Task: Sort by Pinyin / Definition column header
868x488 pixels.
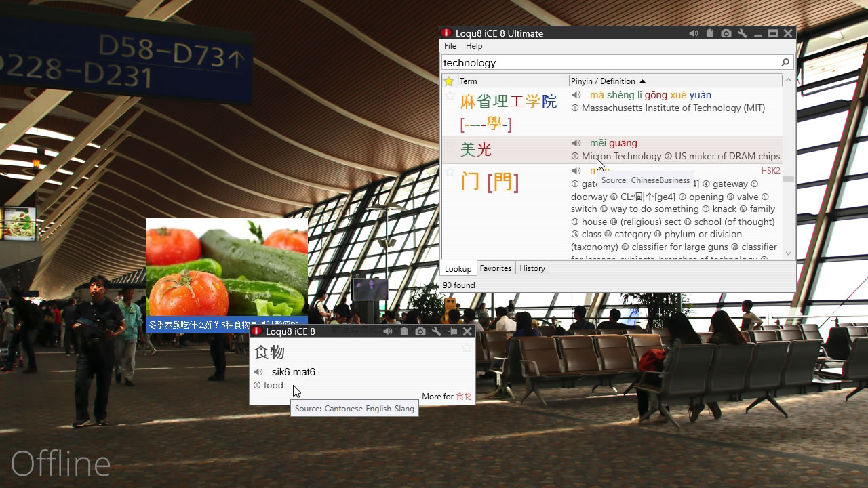Action: click(x=603, y=81)
